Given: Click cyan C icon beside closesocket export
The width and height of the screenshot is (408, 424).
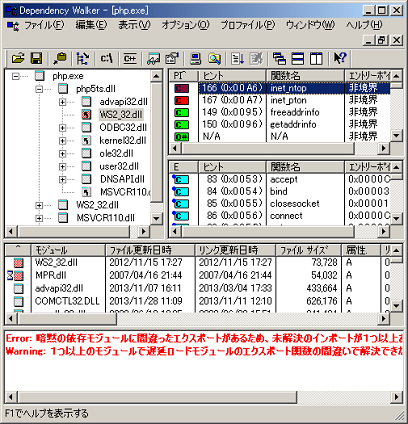Looking at the screenshot, I should (x=180, y=203).
